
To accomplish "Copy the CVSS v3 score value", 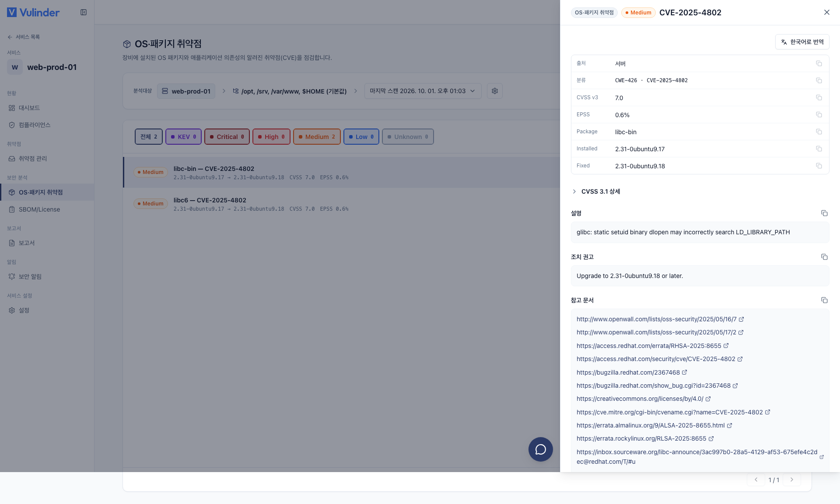I will 819,97.
